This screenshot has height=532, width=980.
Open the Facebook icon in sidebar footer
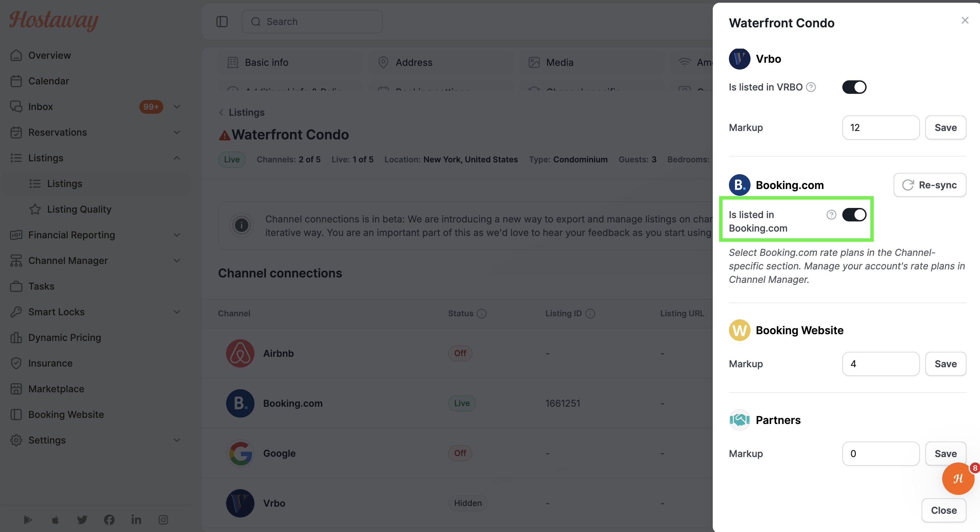tap(109, 520)
